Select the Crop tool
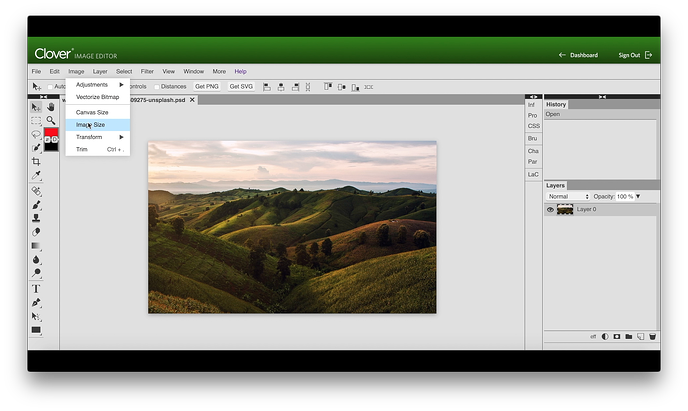The image size is (688, 411). 36,161
